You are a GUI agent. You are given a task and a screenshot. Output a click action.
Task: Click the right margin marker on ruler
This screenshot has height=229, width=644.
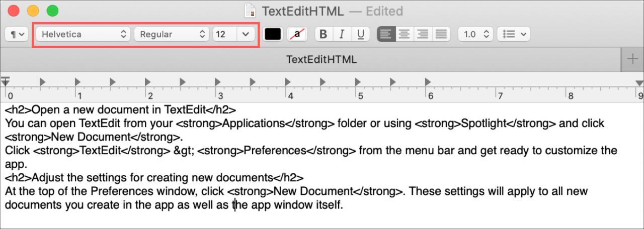[639, 83]
